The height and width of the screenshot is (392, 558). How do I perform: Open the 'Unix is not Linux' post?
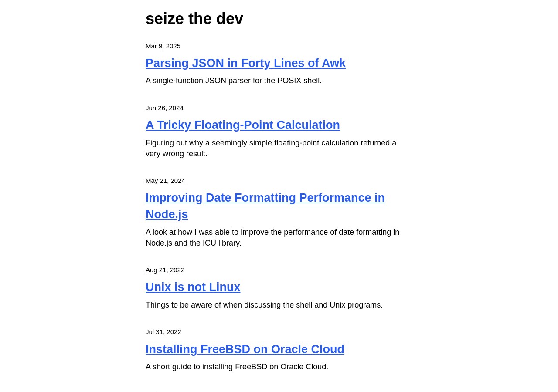click(x=193, y=287)
